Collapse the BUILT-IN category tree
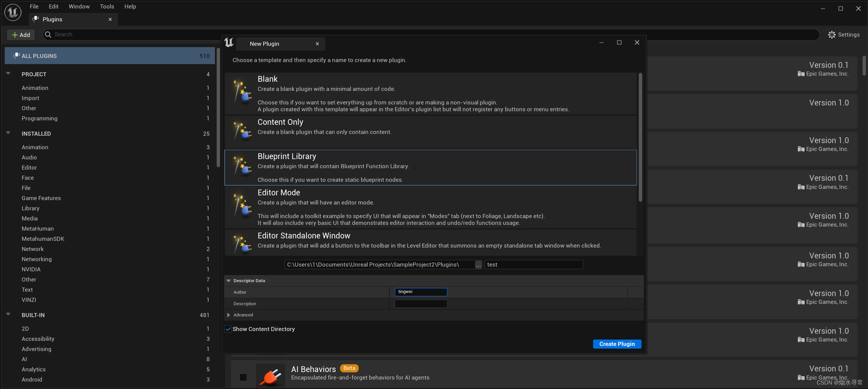Image resolution: width=868 pixels, height=389 pixels. (8, 314)
